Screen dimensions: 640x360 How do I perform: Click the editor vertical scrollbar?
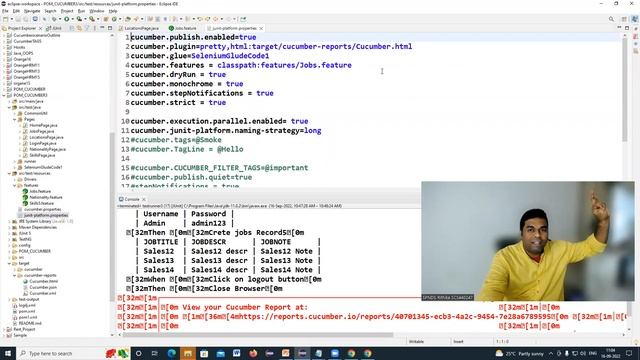(624, 90)
